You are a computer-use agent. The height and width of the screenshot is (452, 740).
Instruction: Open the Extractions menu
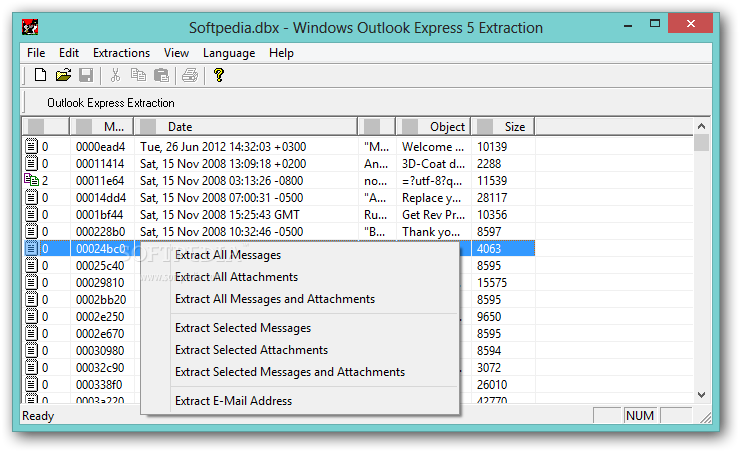coord(121,53)
